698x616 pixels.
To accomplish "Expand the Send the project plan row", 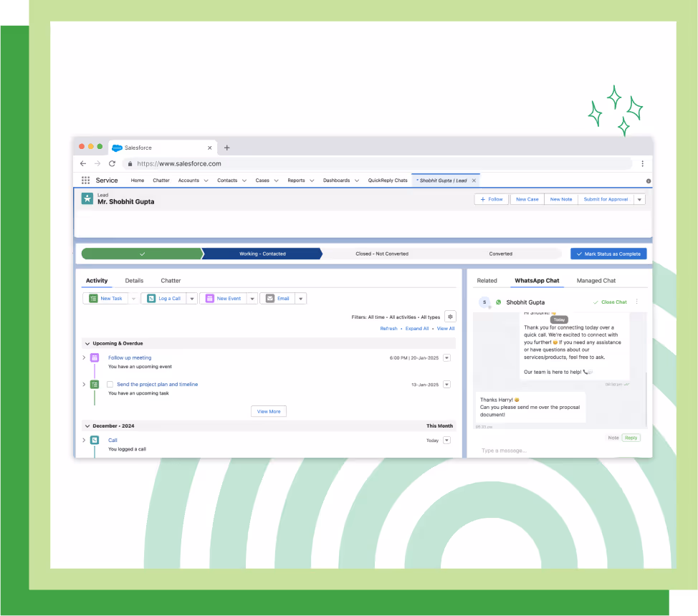I will [x=84, y=385].
